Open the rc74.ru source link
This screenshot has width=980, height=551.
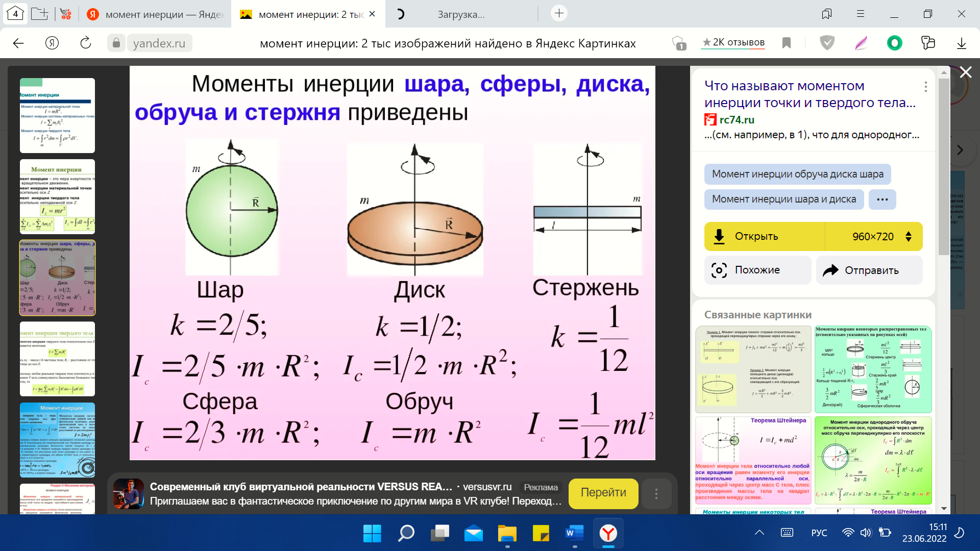[737, 119]
